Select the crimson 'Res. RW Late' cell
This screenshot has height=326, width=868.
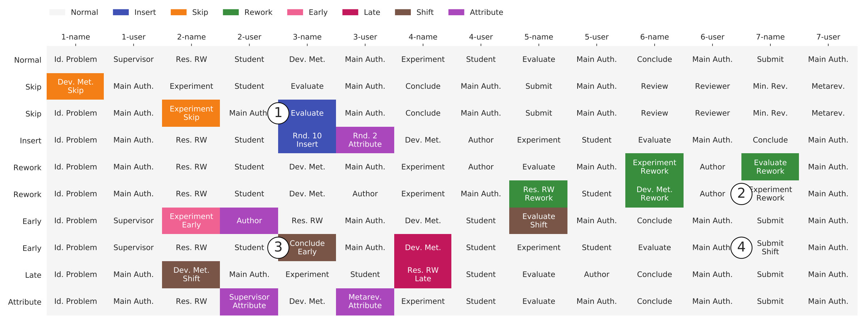423,275
